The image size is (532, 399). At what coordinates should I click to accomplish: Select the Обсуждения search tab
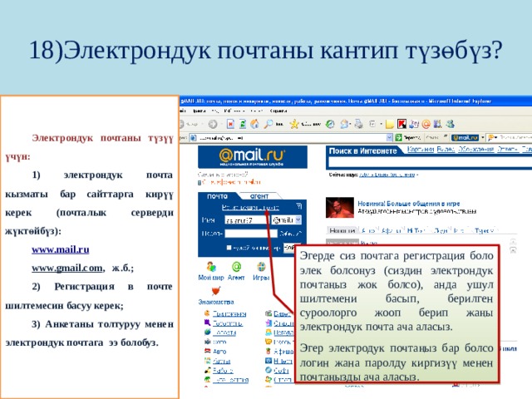tap(476, 149)
